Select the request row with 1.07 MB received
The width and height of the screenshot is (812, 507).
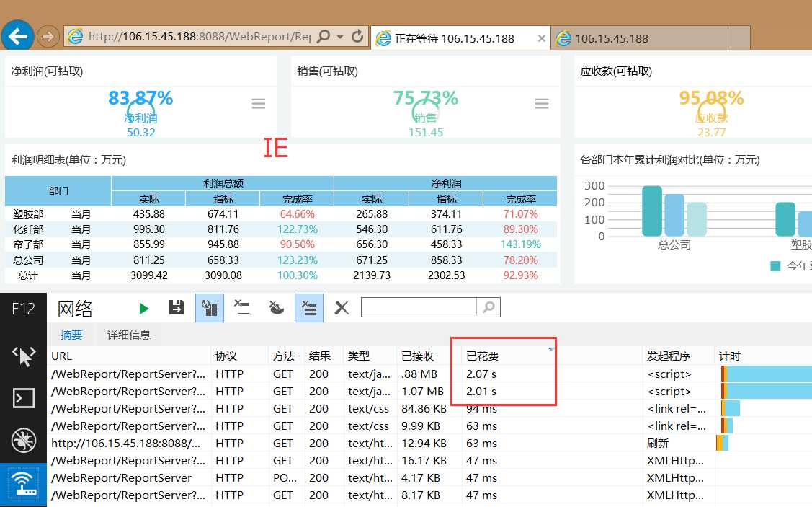430,392
